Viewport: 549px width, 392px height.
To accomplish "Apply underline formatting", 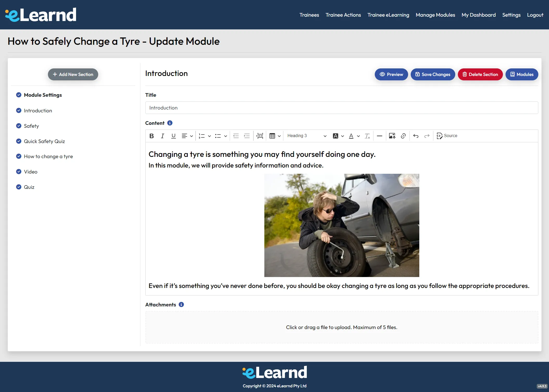I will point(173,136).
